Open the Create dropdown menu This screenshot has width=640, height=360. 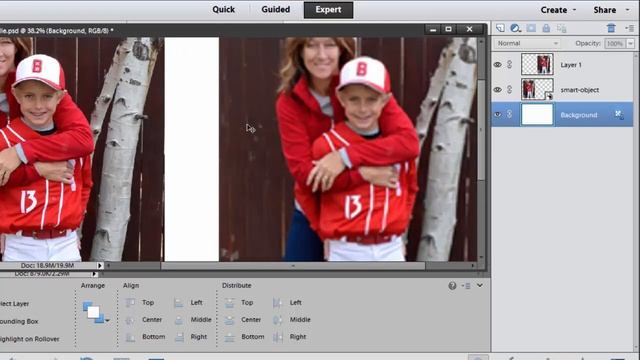(558, 10)
